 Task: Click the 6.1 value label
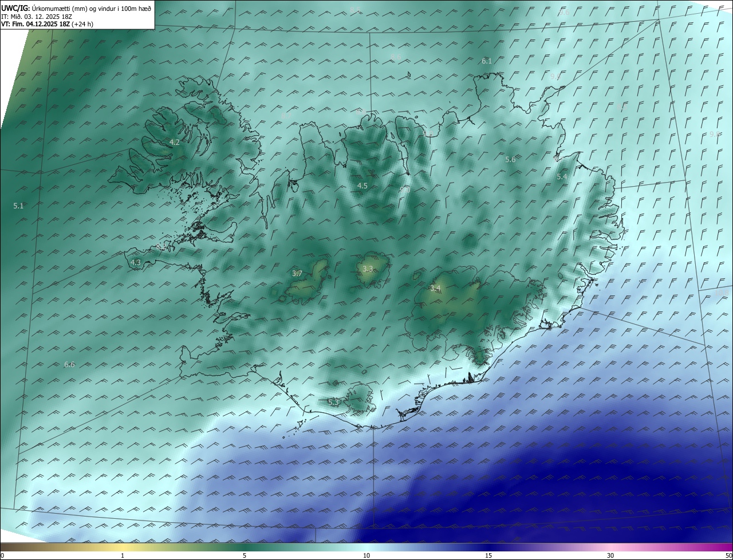point(487,61)
